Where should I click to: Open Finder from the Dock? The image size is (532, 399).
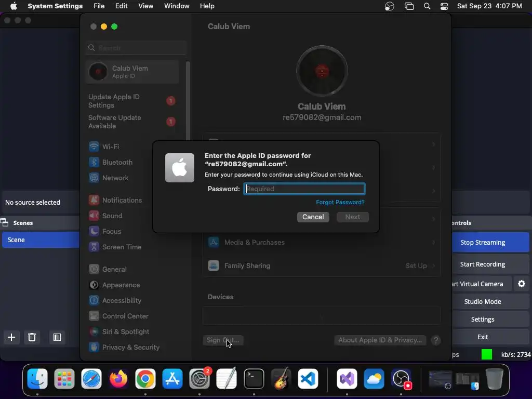coord(37,379)
